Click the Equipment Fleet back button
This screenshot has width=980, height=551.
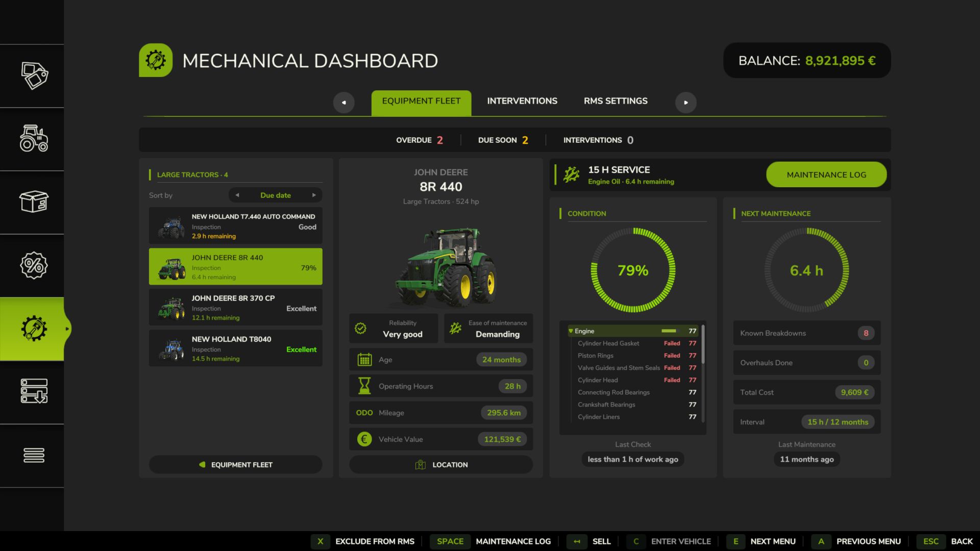tap(235, 465)
